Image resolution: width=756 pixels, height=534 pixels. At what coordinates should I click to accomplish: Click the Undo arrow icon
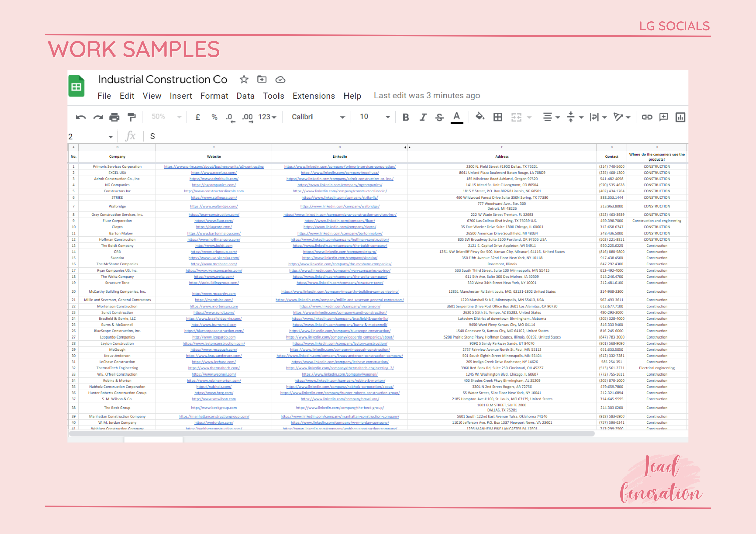pos(81,117)
